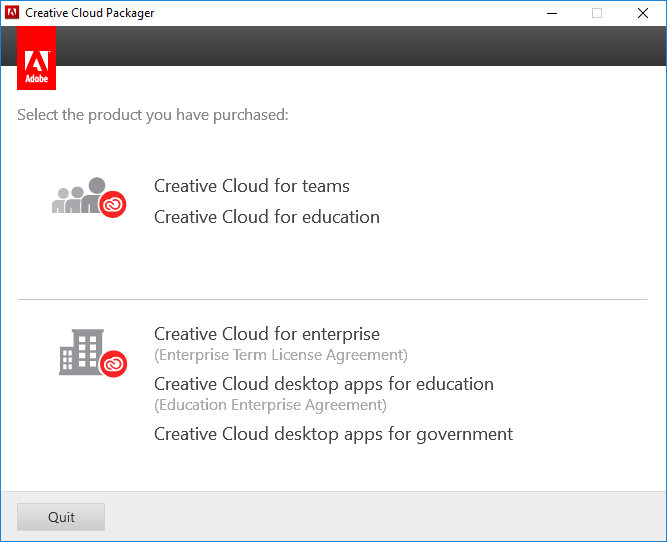Click the office building enterprise icon
This screenshot has height=542, width=667.
(82, 352)
